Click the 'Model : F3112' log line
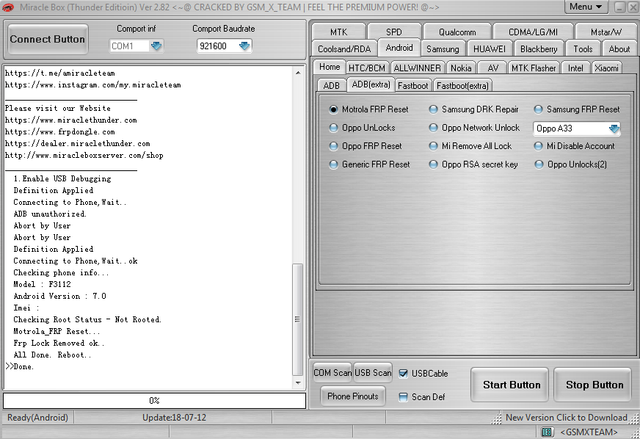The width and height of the screenshot is (640, 439). [42, 284]
